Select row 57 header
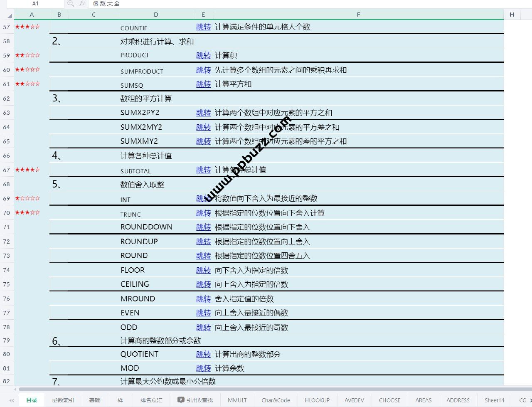The width and height of the screenshot is (532, 407). [x=7, y=27]
